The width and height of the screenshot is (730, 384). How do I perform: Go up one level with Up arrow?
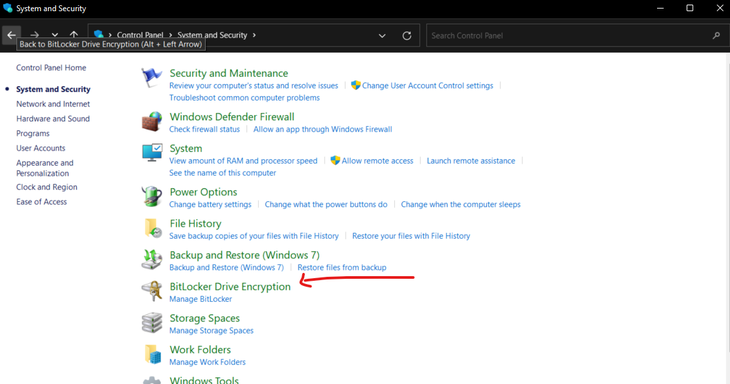[x=74, y=35]
